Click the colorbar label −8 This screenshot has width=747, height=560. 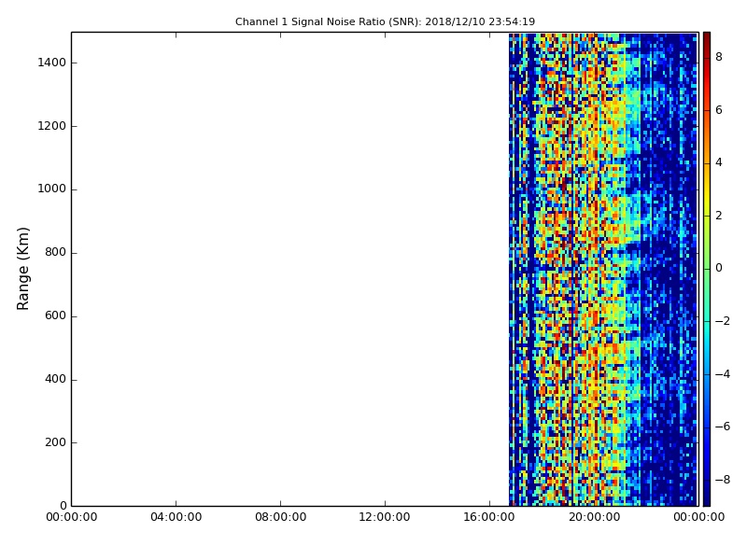[723, 480]
